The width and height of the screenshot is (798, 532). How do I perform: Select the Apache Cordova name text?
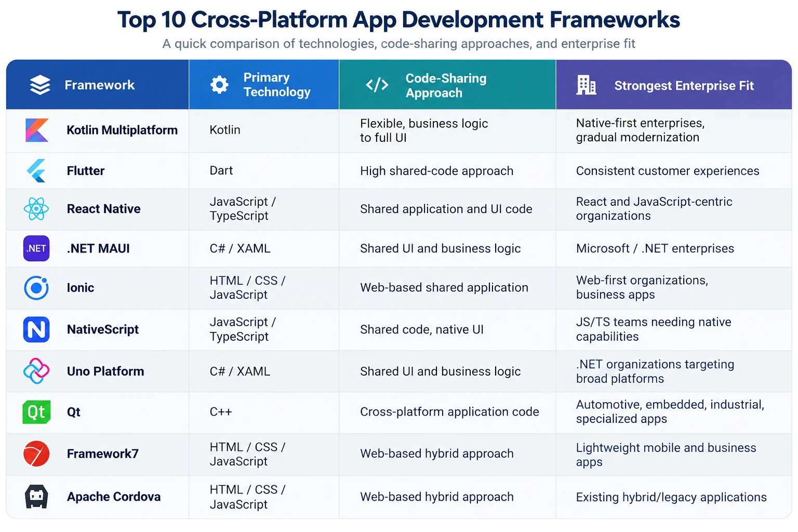[x=114, y=497]
